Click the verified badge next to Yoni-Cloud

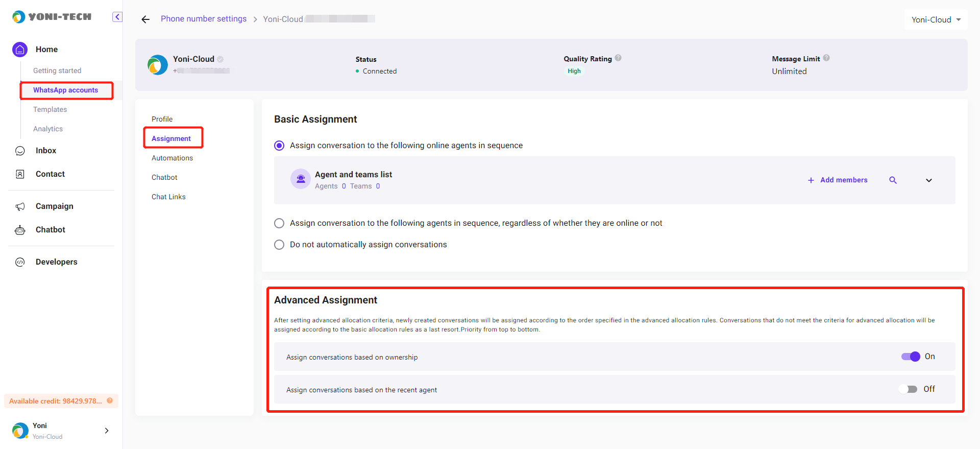tap(220, 59)
